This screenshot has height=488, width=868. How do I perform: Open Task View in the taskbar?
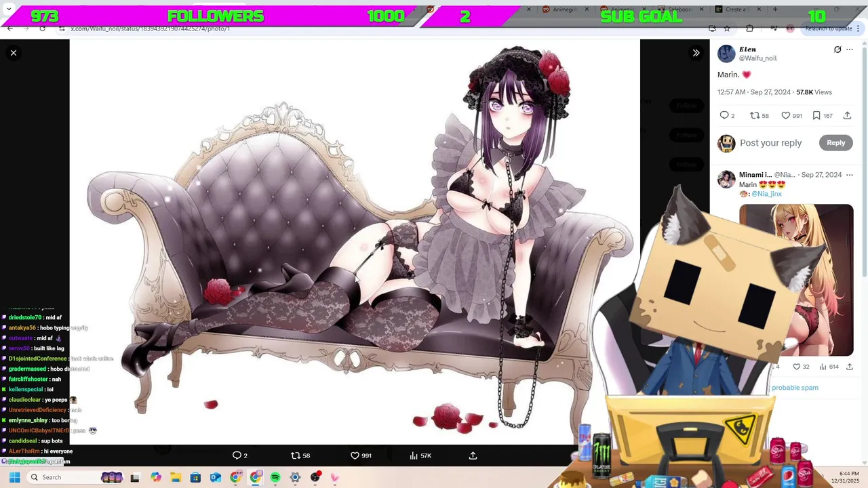point(135,477)
